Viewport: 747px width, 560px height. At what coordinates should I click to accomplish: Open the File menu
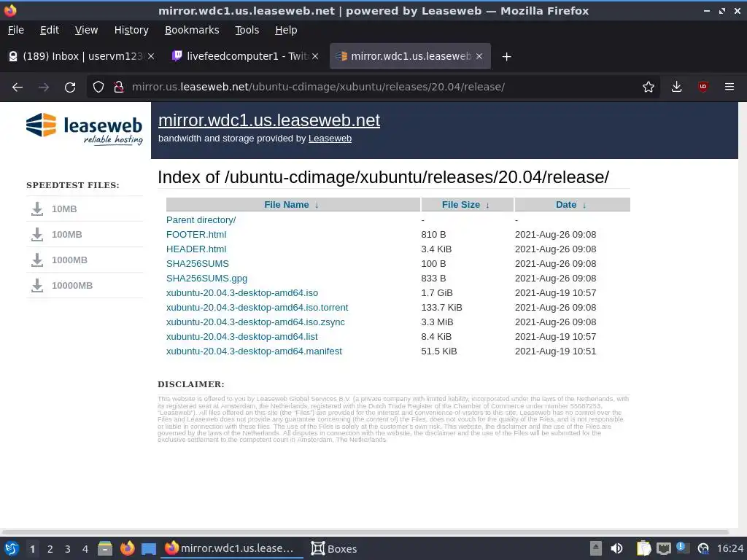16,30
